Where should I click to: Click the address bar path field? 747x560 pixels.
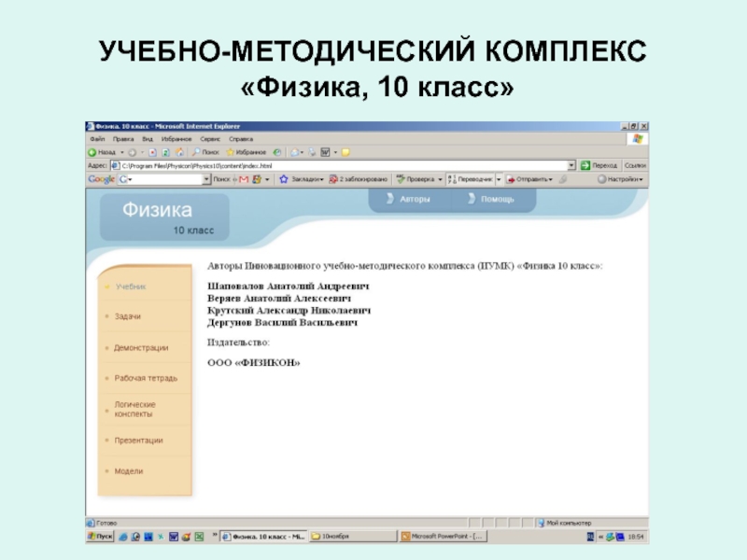342,166
